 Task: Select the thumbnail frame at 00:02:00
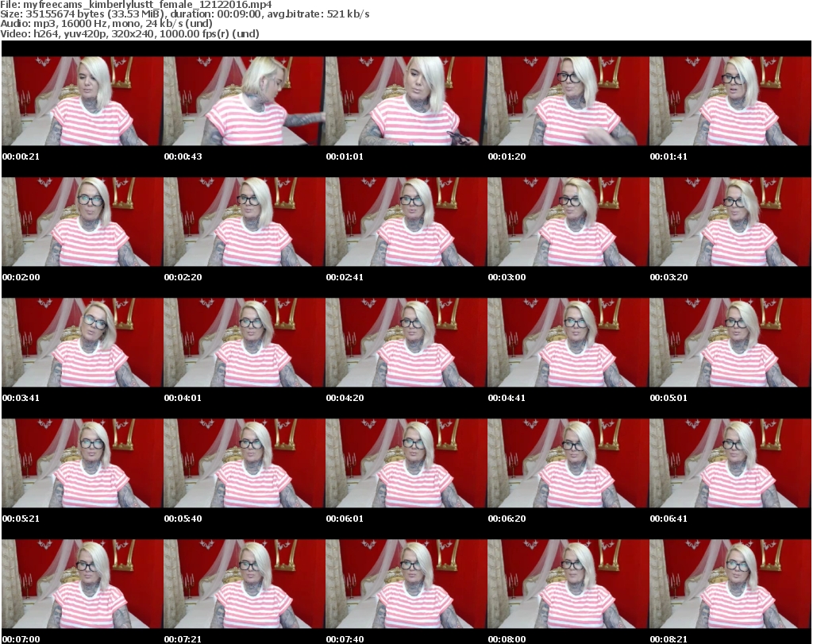tap(82, 222)
